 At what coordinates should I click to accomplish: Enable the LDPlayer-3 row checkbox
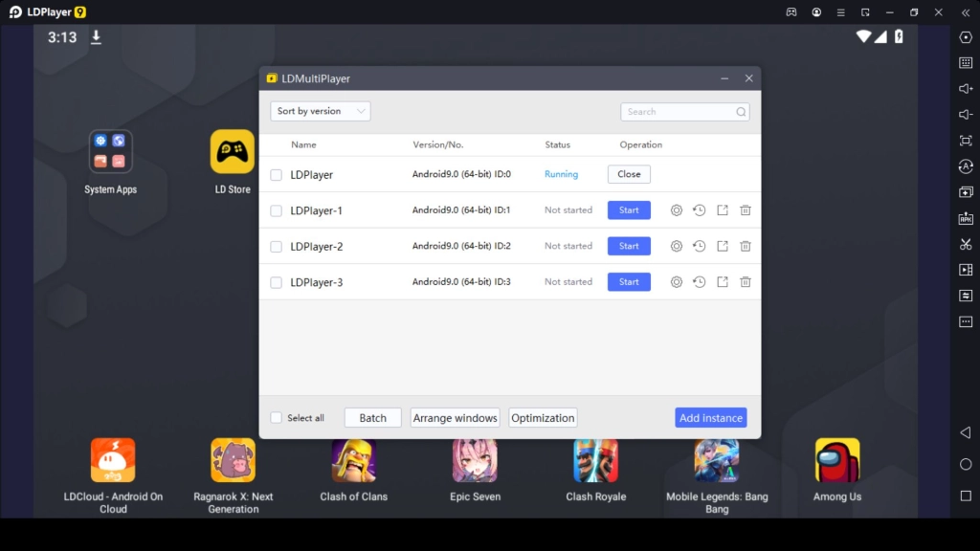coord(277,283)
